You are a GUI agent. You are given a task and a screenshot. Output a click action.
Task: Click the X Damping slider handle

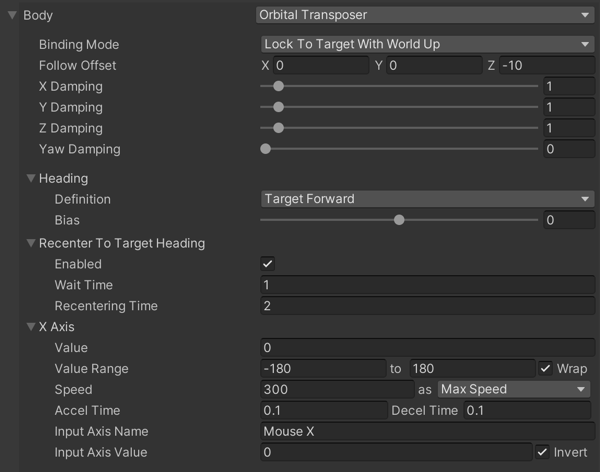tap(278, 86)
